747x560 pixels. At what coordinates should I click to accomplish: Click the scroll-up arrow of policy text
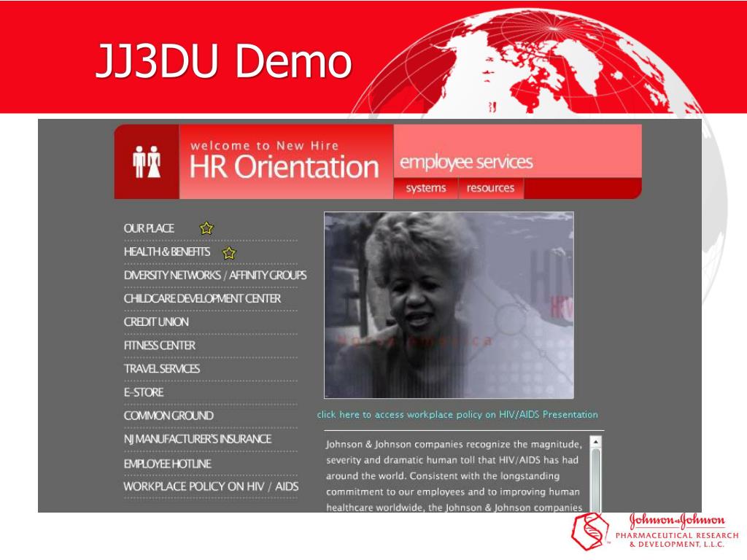(x=595, y=442)
